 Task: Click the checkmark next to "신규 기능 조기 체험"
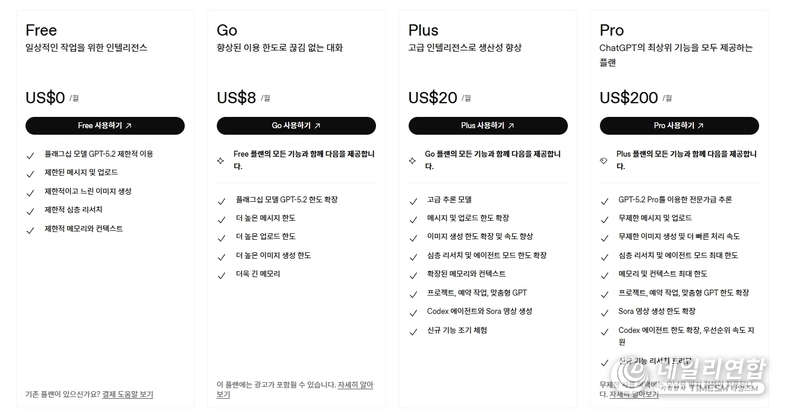413,331
